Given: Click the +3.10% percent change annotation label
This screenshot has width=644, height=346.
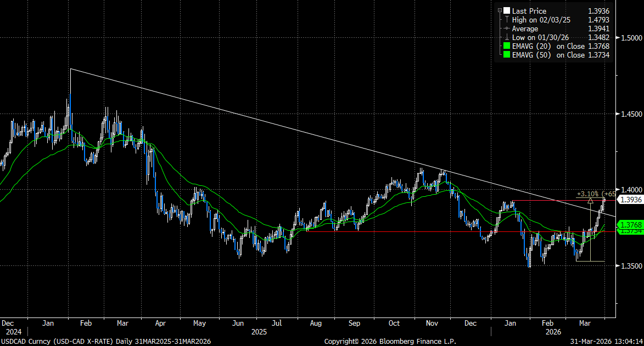Looking at the screenshot, I should (587, 194).
